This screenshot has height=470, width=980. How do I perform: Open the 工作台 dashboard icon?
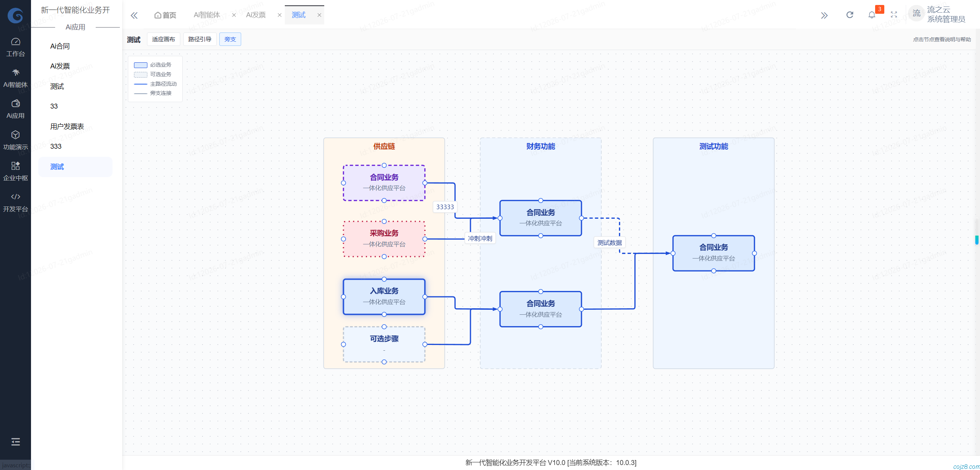[x=15, y=42]
